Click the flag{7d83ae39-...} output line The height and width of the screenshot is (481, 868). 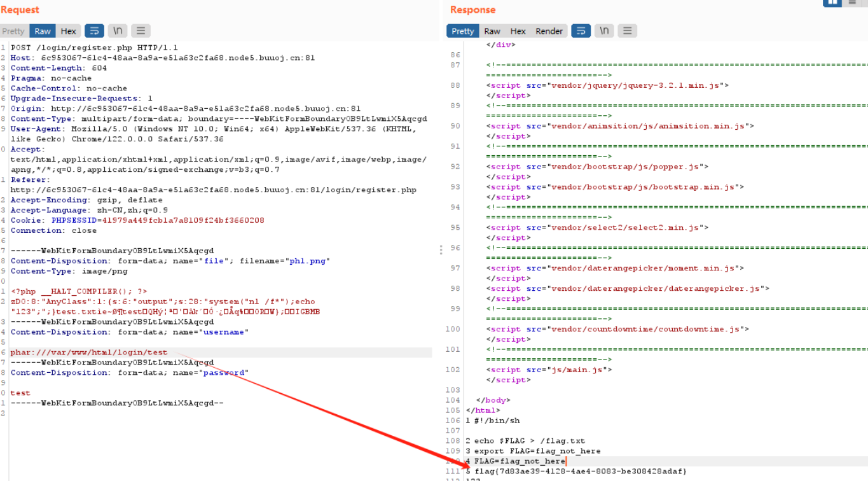point(576,471)
